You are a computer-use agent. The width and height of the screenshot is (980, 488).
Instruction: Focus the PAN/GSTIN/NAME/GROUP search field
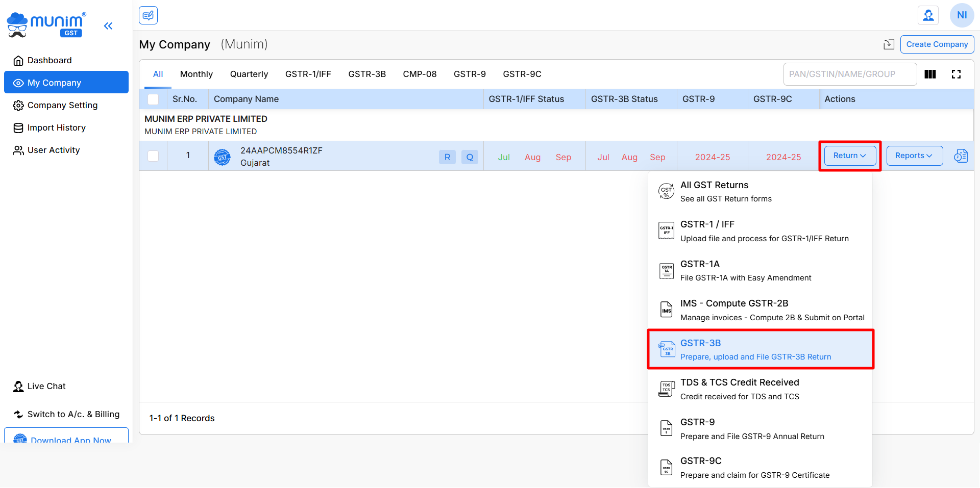pyautogui.click(x=850, y=74)
